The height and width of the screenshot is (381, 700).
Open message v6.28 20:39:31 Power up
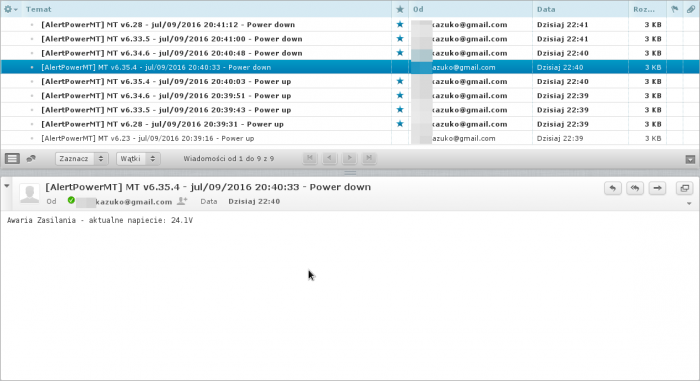click(162, 124)
